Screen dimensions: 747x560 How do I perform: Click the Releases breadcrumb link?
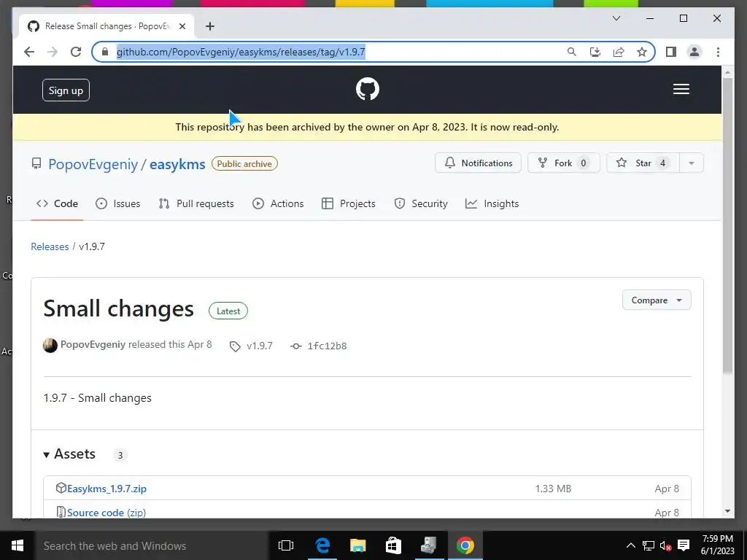(50, 246)
